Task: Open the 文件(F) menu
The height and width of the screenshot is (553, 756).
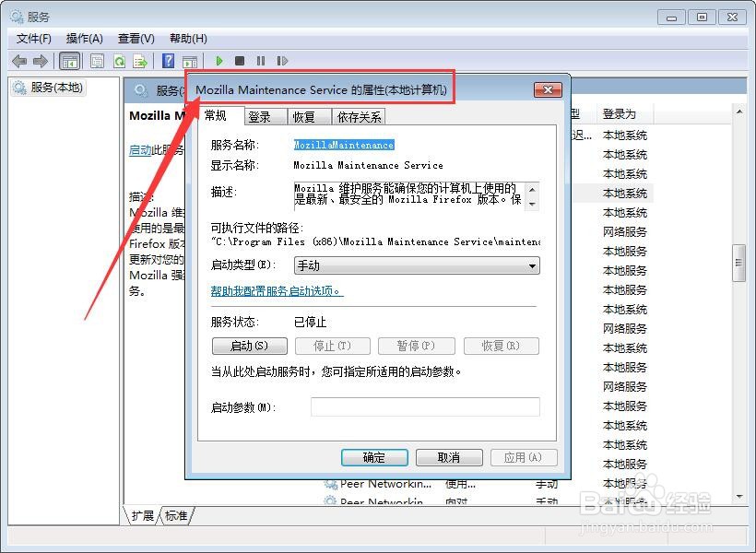Action: pyautogui.click(x=34, y=39)
